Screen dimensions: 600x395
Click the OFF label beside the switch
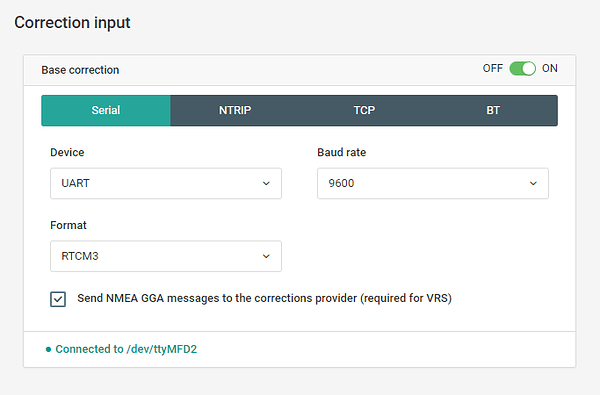point(492,69)
